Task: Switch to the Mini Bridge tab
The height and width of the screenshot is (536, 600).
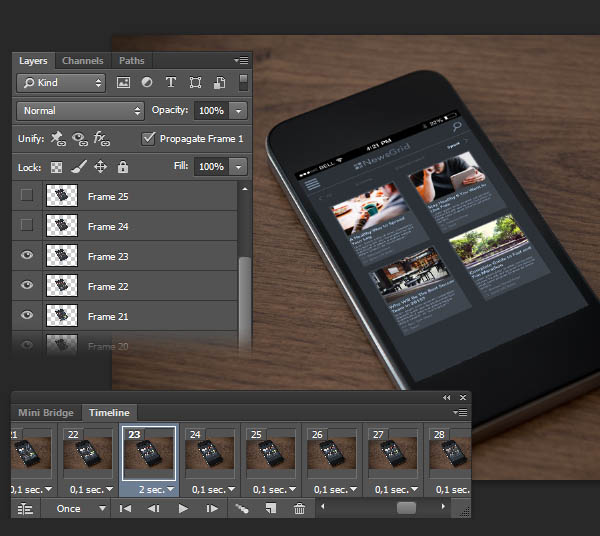Action: (45, 412)
